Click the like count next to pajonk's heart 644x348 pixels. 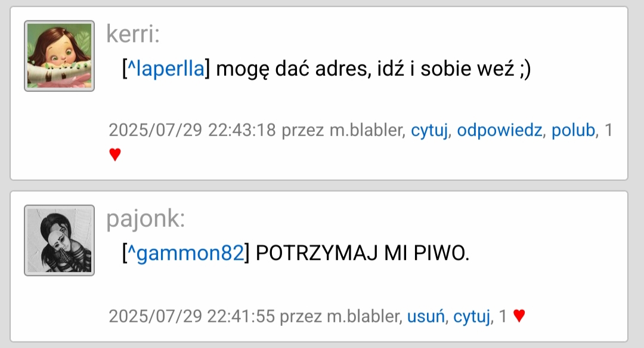503,316
